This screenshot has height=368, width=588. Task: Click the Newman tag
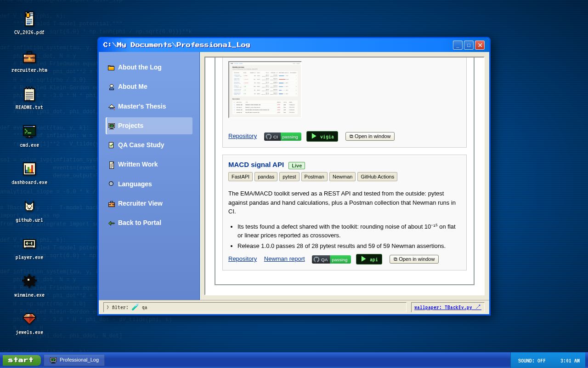tap(342, 177)
